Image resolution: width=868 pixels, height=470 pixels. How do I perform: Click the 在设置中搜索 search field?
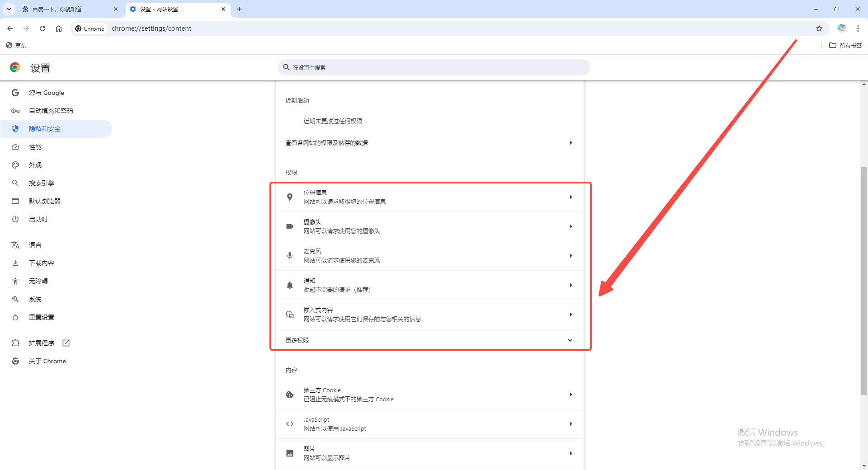tap(434, 67)
